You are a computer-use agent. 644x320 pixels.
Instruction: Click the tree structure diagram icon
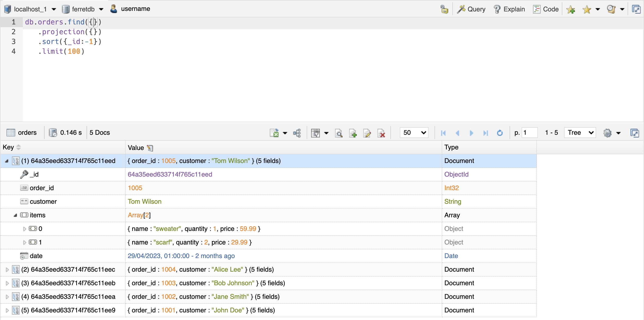coord(297,133)
